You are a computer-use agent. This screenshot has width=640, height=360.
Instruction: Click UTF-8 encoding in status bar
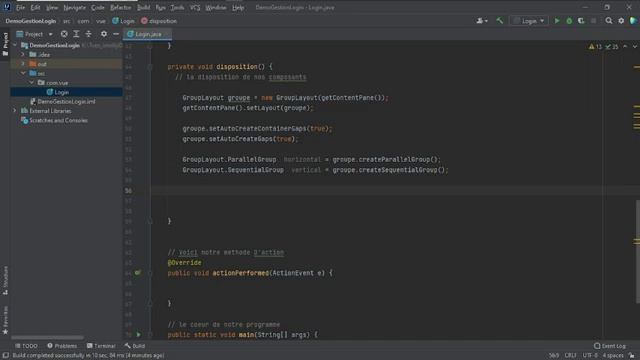pyautogui.click(x=590, y=356)
